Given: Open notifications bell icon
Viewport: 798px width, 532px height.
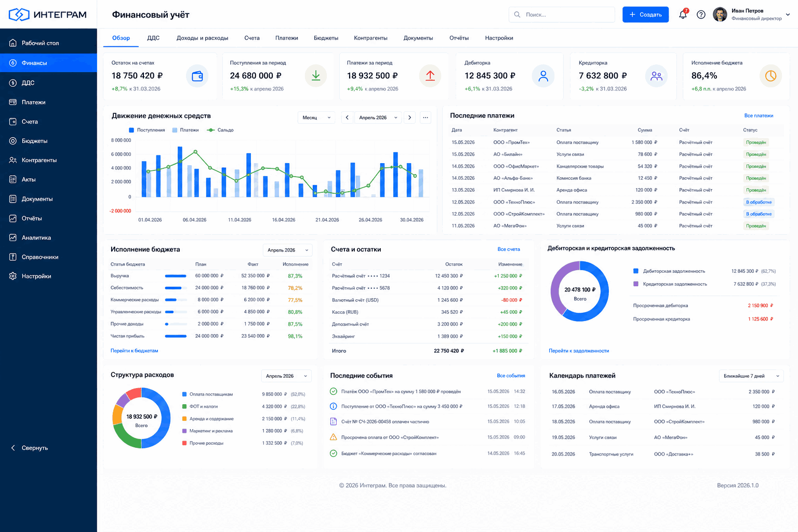Looking at the screenshot, I should tap(683, 15).
